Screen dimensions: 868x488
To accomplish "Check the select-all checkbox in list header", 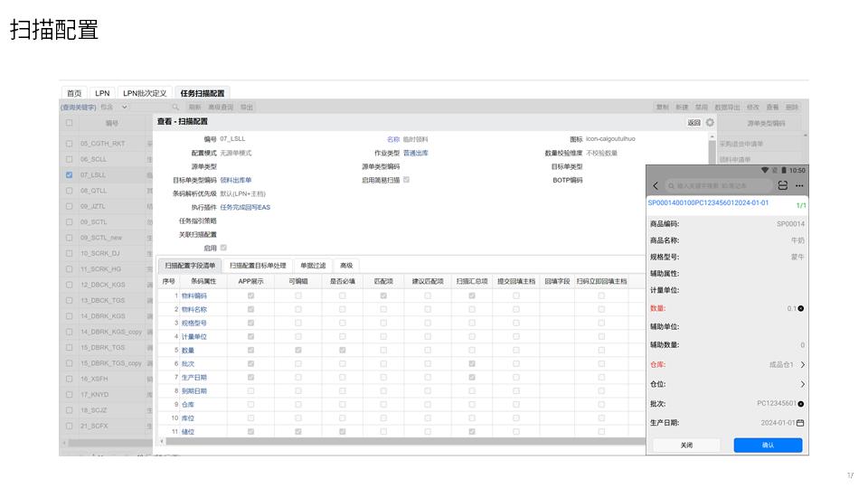I will 70,123.
